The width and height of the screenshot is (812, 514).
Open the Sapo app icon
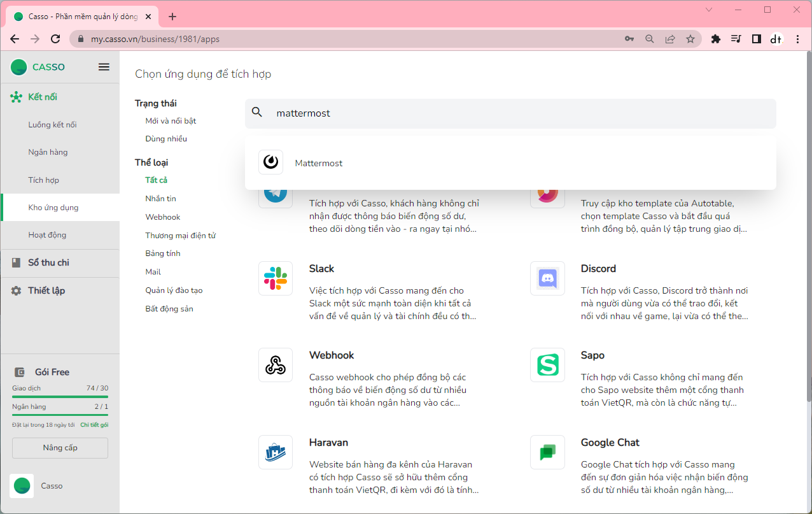(547, 365)
